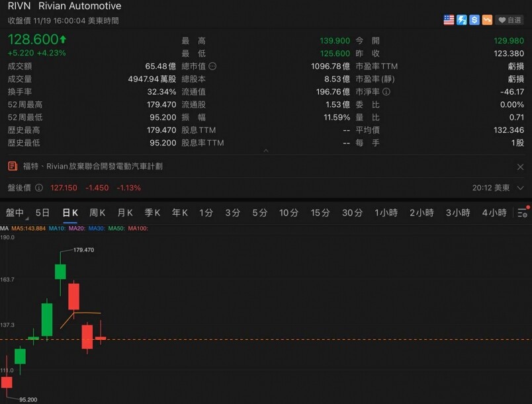The image size is (532, 404).
Task: Click the blue S badge icon
Action: (x=474, y=20)
